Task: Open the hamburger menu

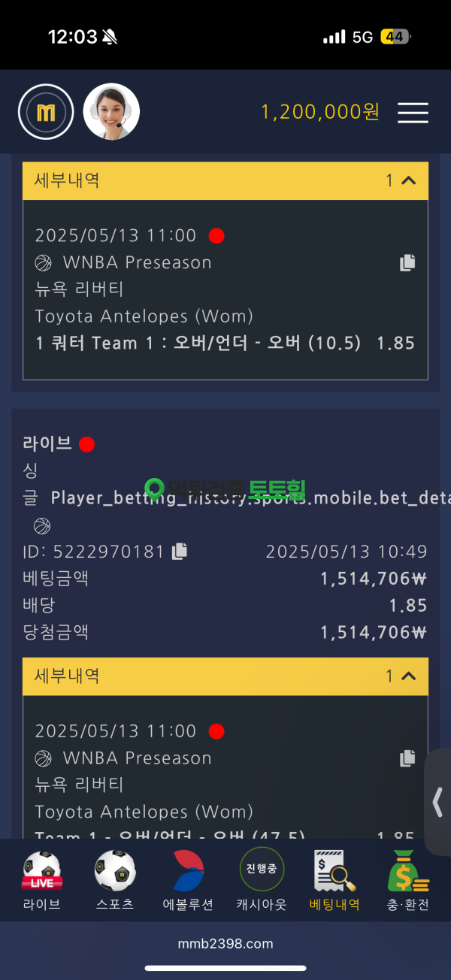Action: 413,113
